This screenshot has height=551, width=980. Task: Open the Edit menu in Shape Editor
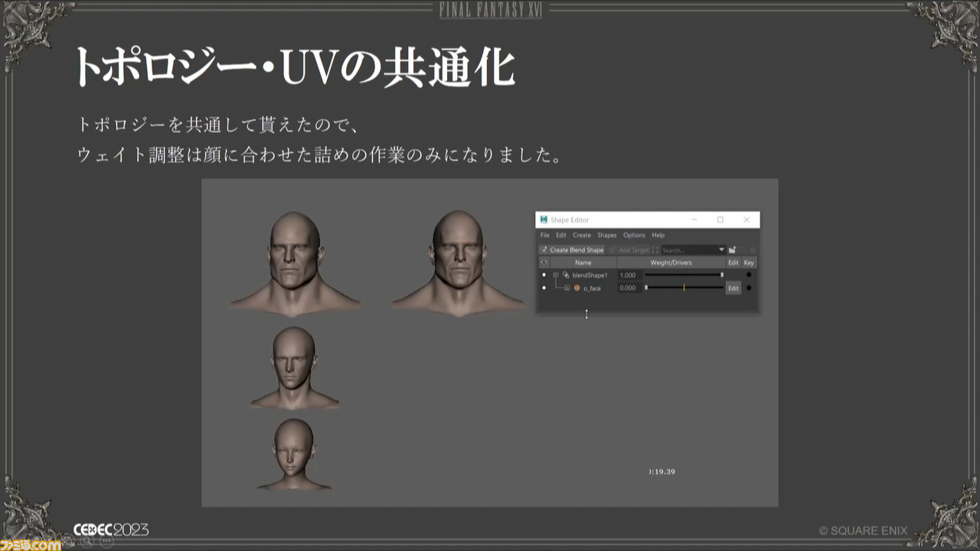click(561, 235)
